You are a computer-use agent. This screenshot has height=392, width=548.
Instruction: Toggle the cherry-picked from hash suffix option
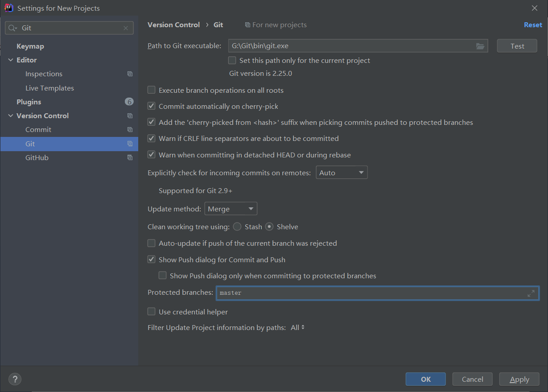(x=152, y=122)
